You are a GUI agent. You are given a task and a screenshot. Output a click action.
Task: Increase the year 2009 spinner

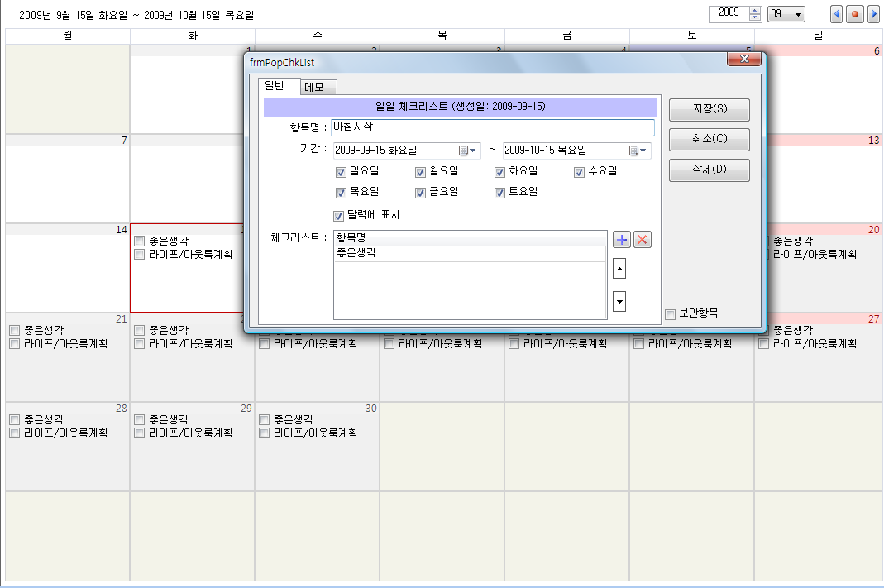[x=755, y=10]
